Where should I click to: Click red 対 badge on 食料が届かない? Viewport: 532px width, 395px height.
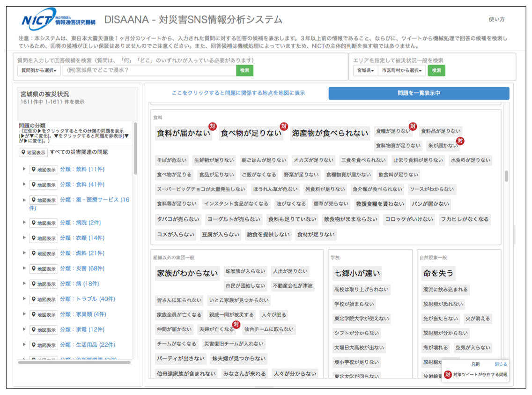coord(213,126)
